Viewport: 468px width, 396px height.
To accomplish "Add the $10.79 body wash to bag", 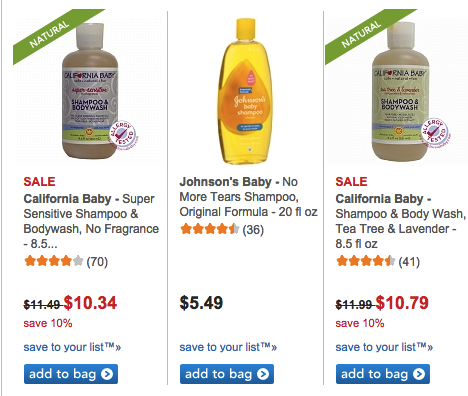I will click(383, 374).
